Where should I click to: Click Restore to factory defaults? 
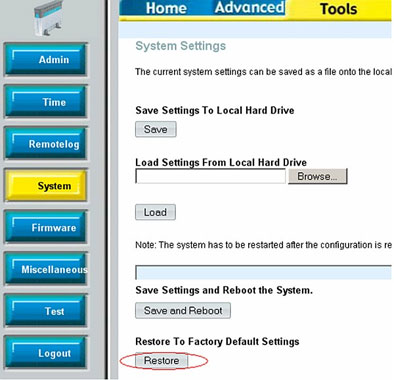(x=161, y=361)
